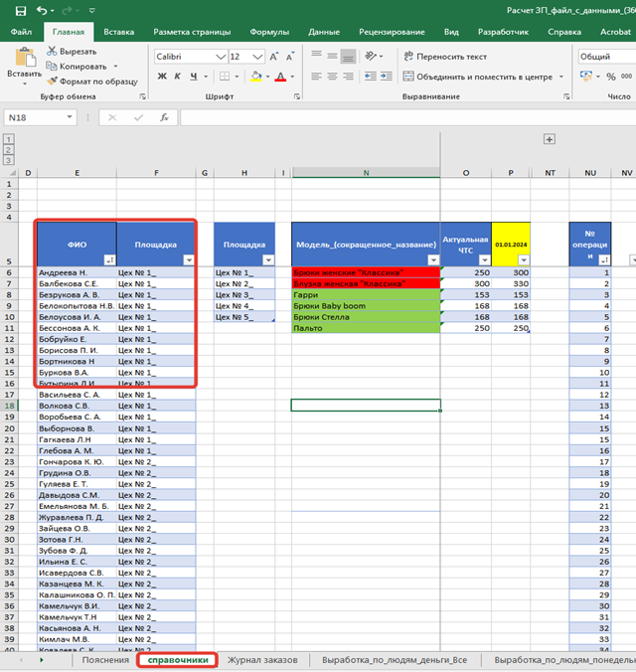This screenshot has width=636, height=672.
Task: Click the Paste (Вставить) clipboard icon
Action: [25, 57]
